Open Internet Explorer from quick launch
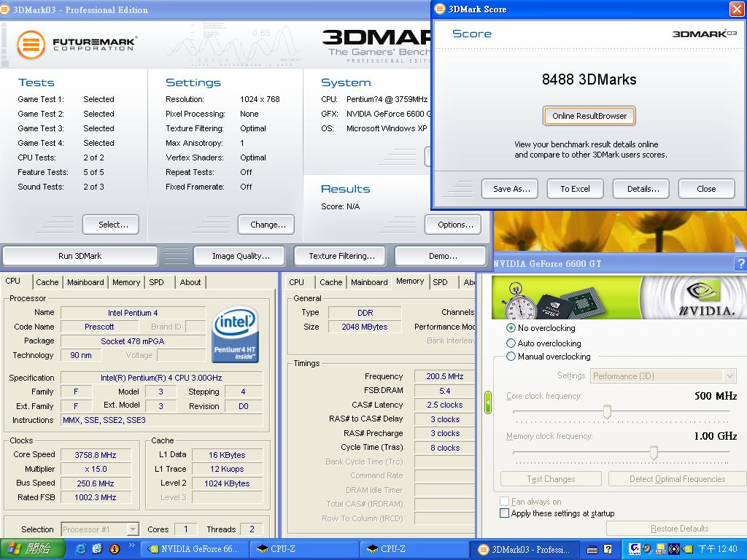The image size is (747, 560). tap(81, 549)
